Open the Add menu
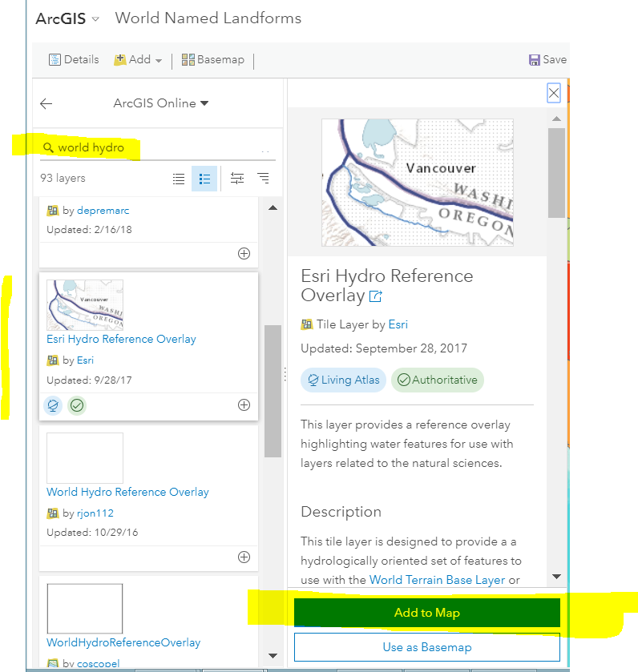Image resolution: width=638 pixels, height=672 pixels. coord(138,59)
